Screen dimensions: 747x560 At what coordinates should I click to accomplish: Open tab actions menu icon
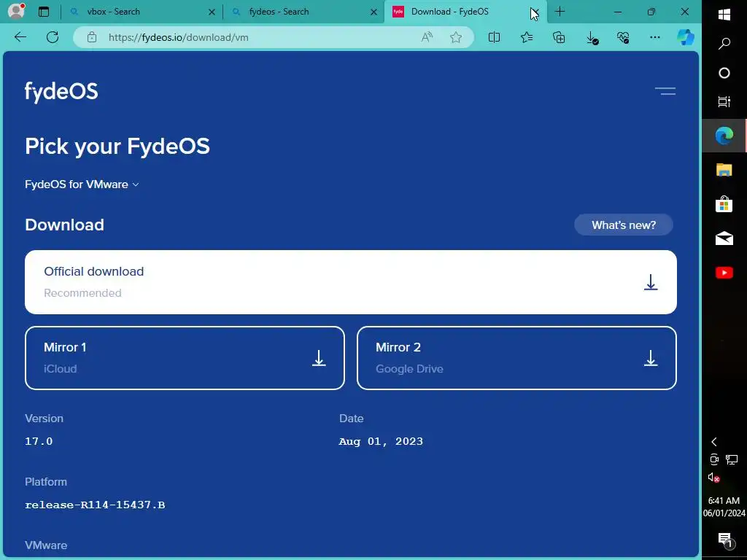click(x=44, y=12)
